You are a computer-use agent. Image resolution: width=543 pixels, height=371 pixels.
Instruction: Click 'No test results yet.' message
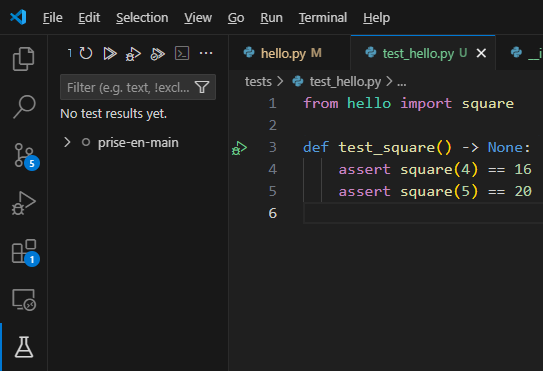tap(114, 114)
